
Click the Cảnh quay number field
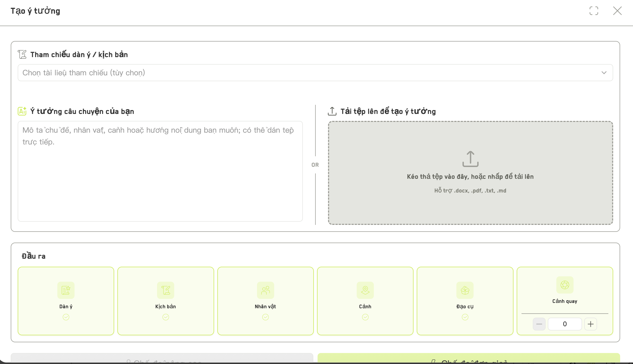(x=565, y=324)
